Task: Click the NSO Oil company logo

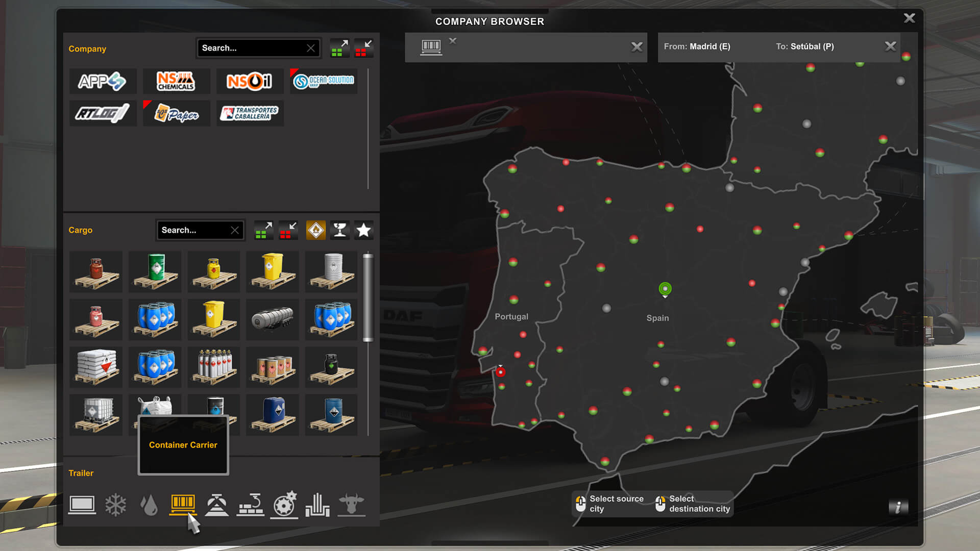Action: (249, 82)
